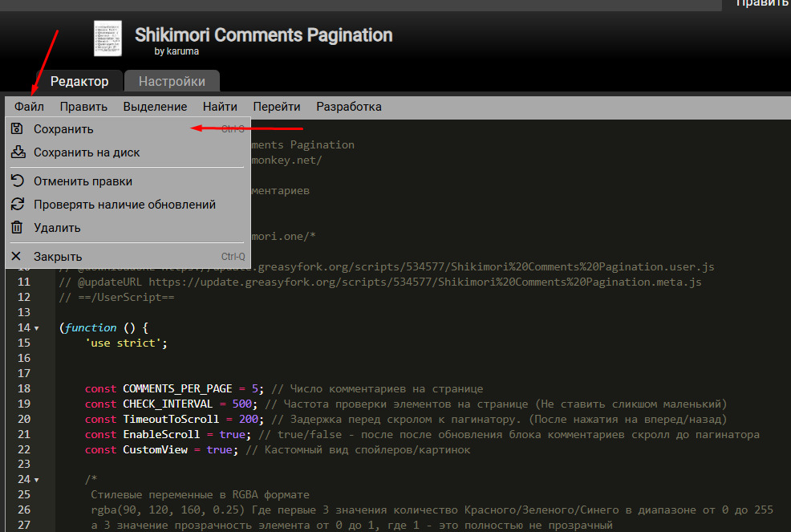Collapse the comment block at line 24

(37, 480)
